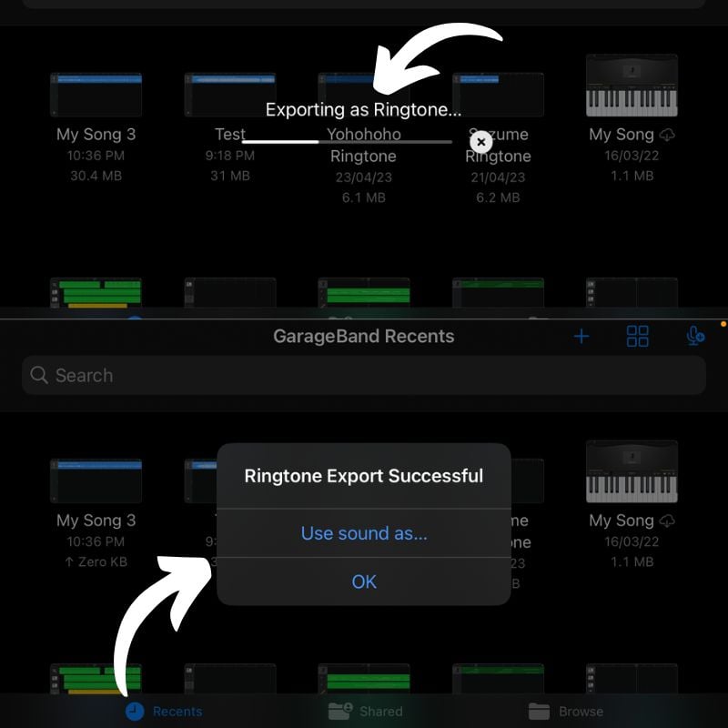Open My Song 3 showing Zero KB upload

[96, 481]
